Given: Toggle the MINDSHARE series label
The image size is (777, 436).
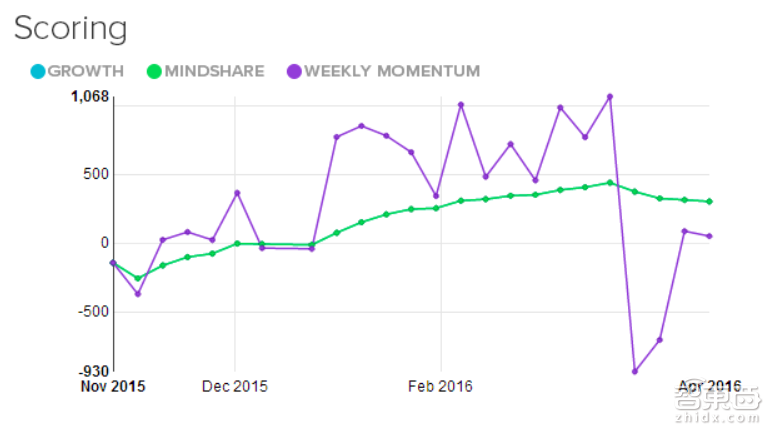Looking at the screenshot, I should [x=217, y=71].
